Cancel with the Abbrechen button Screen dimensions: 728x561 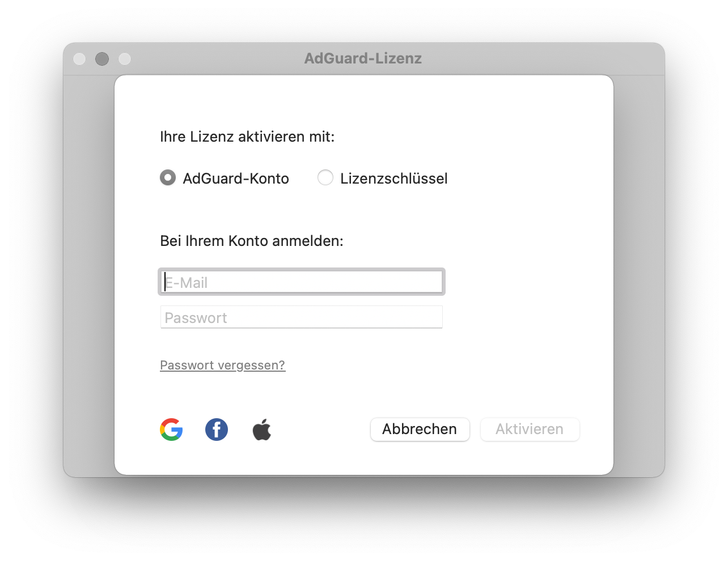[420, 429]
